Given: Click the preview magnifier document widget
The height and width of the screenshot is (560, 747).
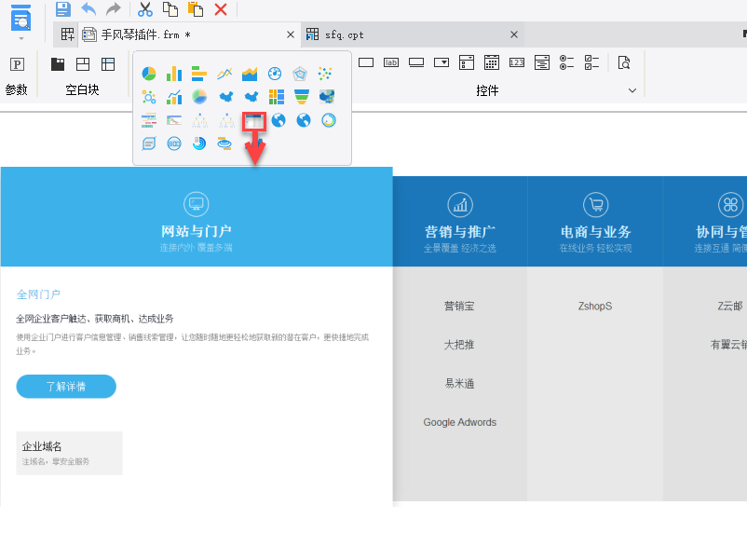Looking at the screenshot, I should click(x=624, y=62).
